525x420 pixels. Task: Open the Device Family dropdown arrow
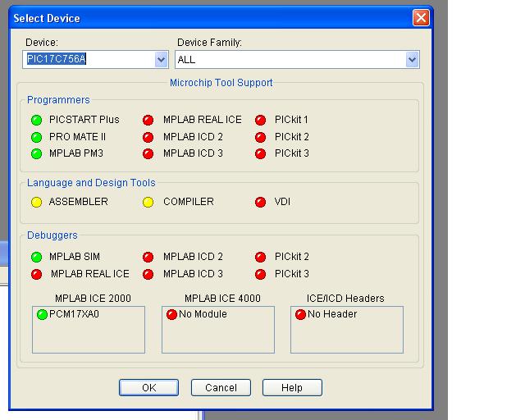412,60
